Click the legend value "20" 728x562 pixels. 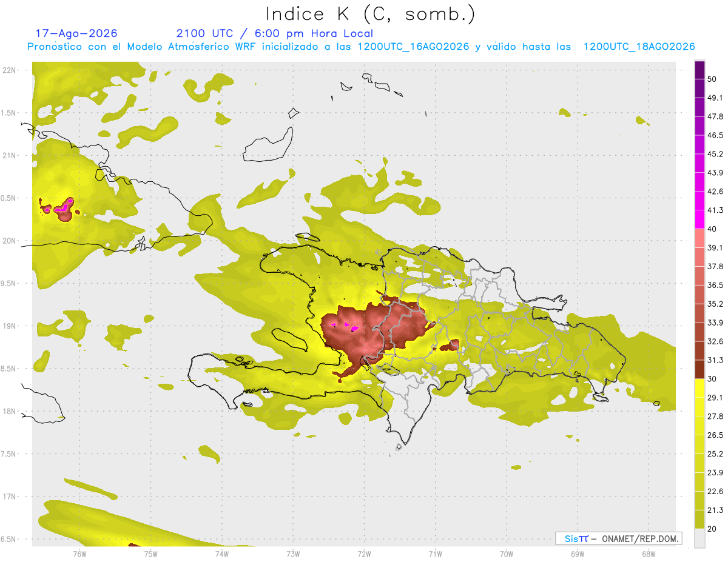[x=712, y=529]
